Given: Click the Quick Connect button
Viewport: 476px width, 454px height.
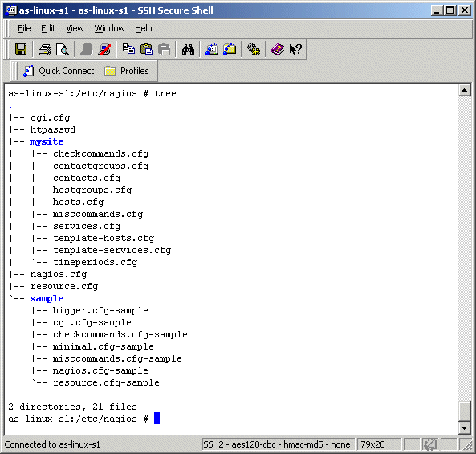Looking at the screenshot, I should (x=59, y=71).
